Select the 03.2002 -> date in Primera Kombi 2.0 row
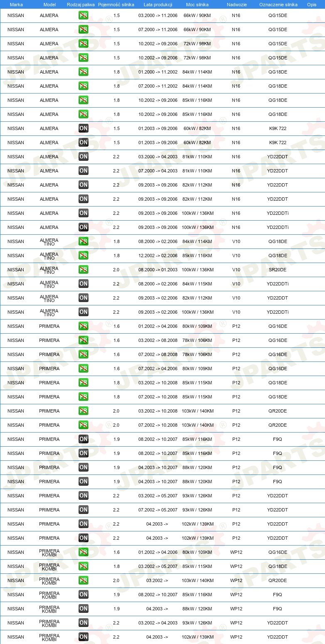The width and height of the screenshot is (325, 644). (157, 580)
